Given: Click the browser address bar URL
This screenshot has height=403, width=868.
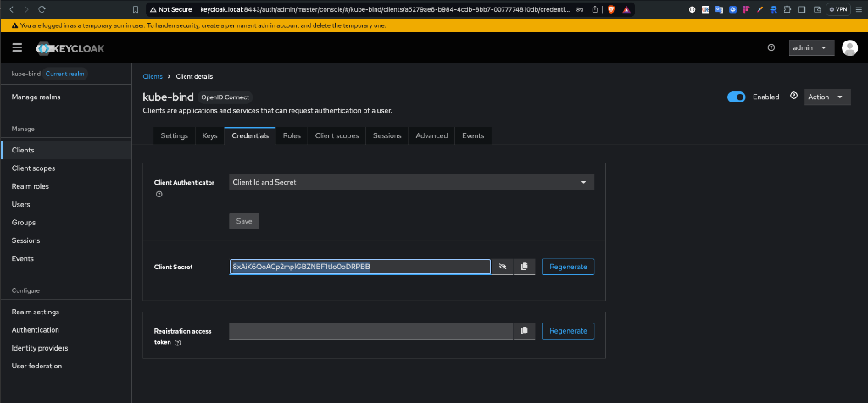Looking at the screenshot, I should point(386,9).
